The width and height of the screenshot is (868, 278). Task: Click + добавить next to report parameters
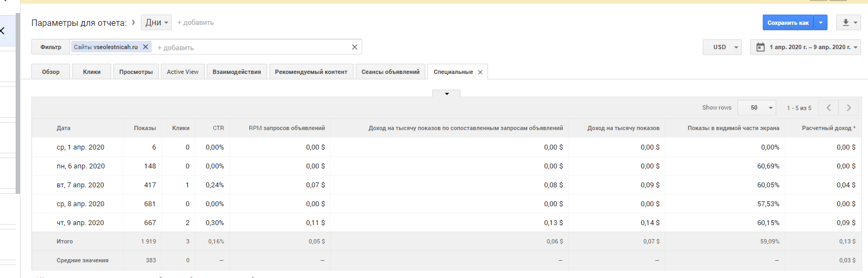pyautogui.click(x=195, y=23)
